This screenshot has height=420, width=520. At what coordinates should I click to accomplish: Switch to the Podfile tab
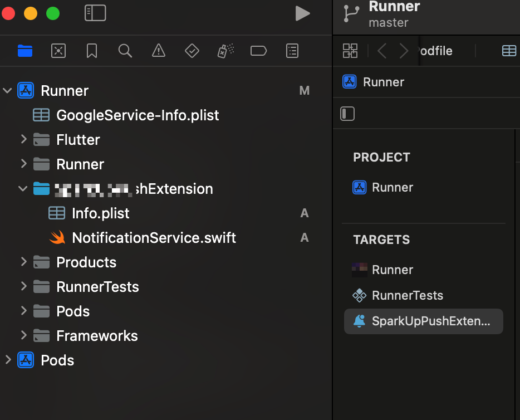point(436,51)
